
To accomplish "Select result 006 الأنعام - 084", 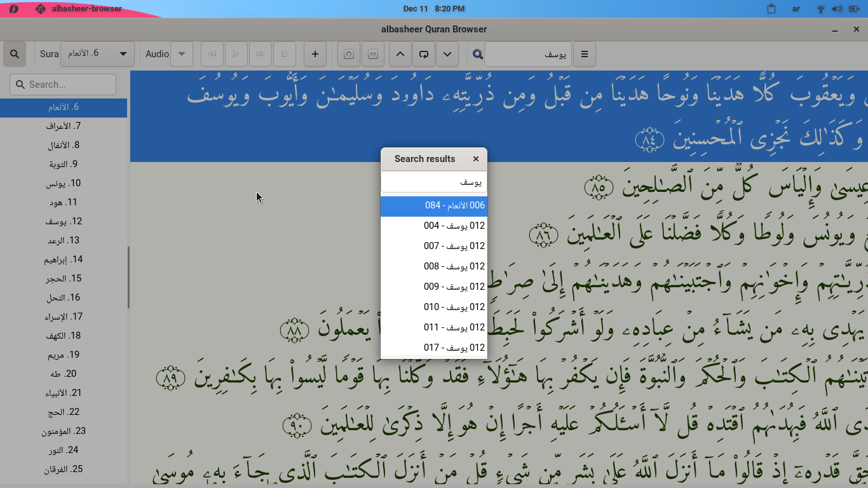I will [x=434, y=205].
